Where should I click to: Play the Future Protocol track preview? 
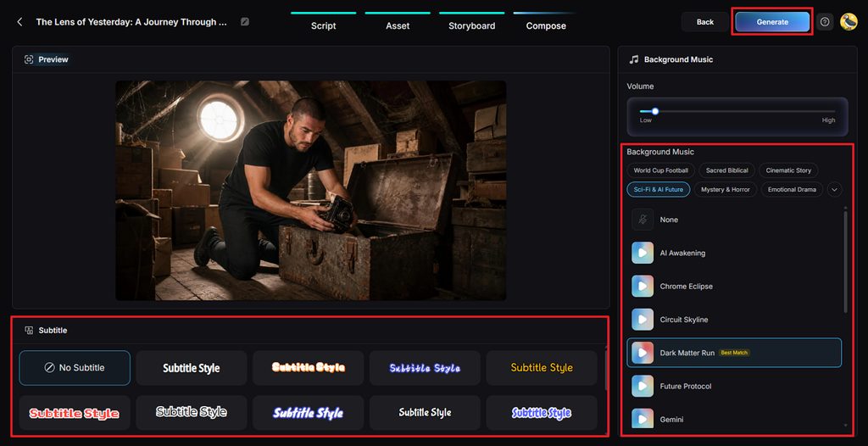point(643,386)
